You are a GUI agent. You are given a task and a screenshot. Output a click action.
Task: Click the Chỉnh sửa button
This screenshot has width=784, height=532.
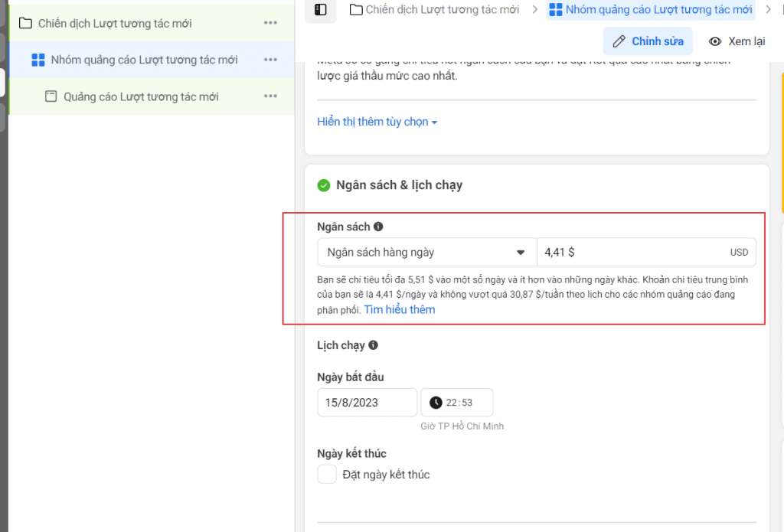[648, 41]
